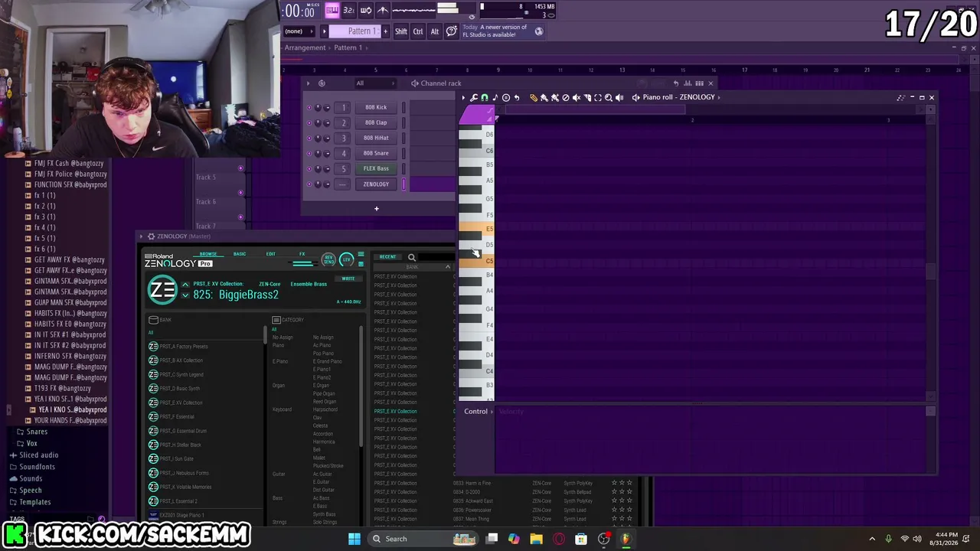Toggle the loop recording icon

pyautogui.click(x=366, y=10)
